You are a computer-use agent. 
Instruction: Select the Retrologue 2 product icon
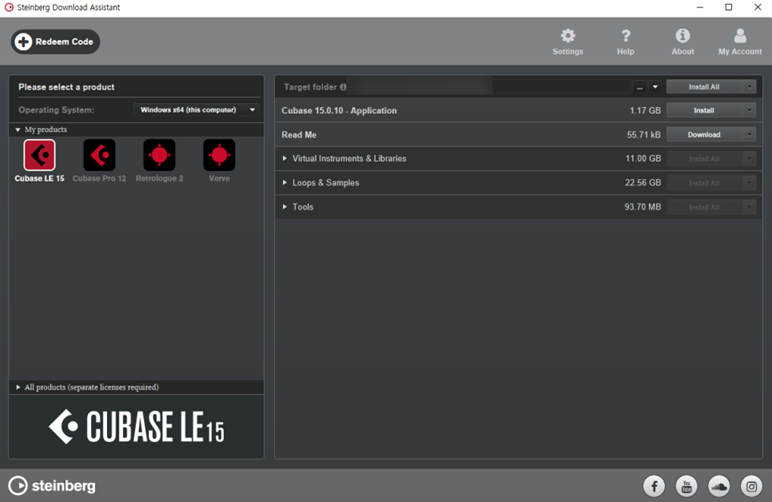[159, 155]
